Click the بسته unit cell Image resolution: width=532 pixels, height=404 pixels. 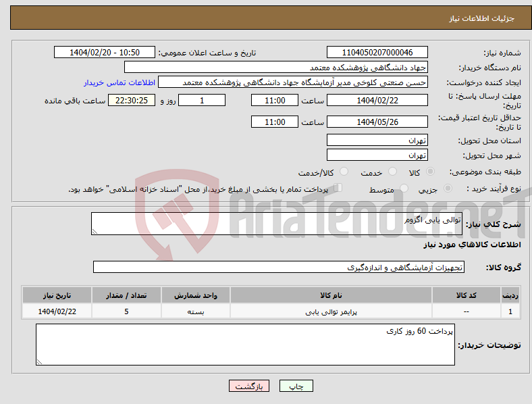pyautogui.click(x=196, y=311)
